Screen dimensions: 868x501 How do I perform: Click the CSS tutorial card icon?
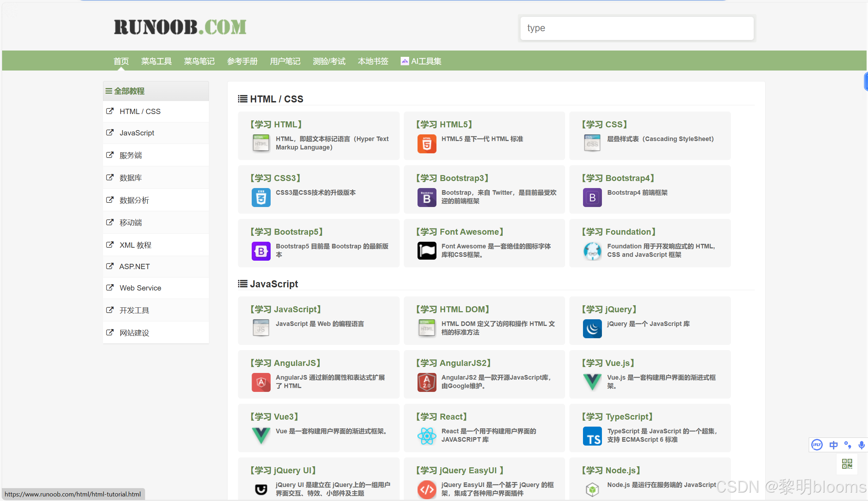tap(592, 143)
